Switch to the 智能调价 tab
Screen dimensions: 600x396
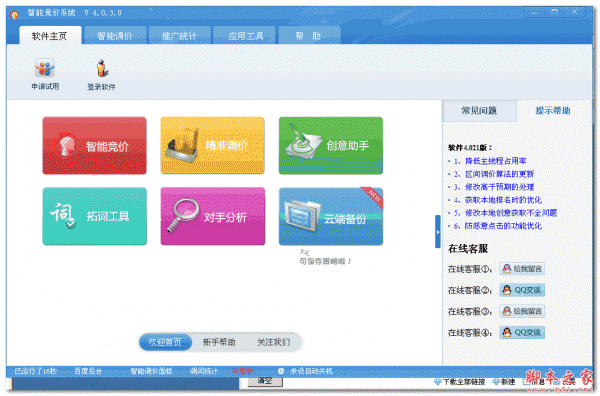(115, 36)
